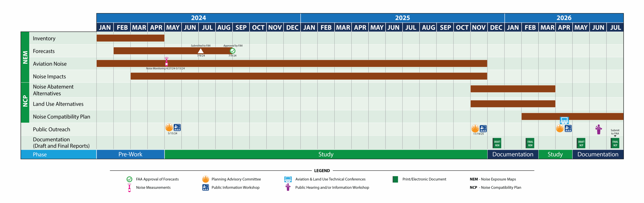Screen dimensions: 644x203
Task: Click the long green Study phase segment
Action: coord(326,154)
